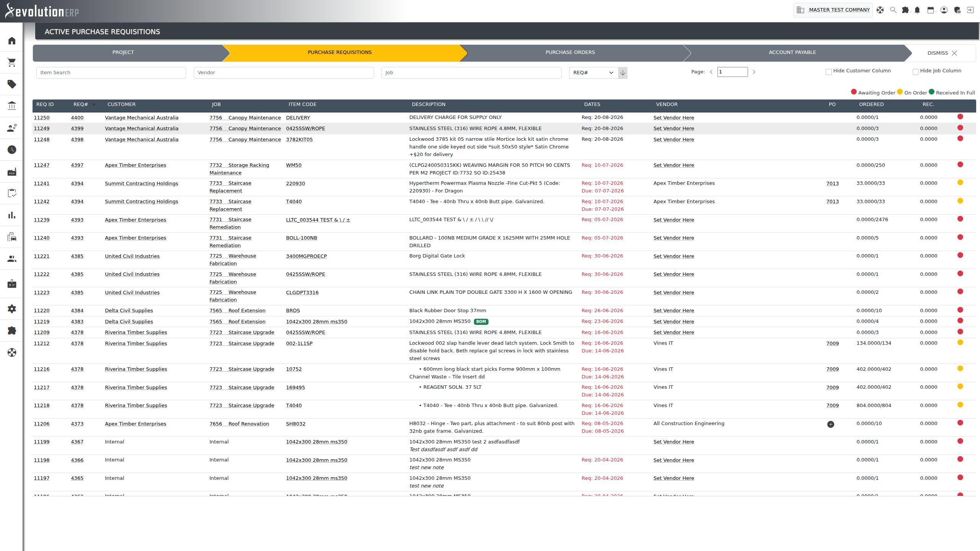Open PO 7013 link for req 11241
980x551 pixels.
832,184
